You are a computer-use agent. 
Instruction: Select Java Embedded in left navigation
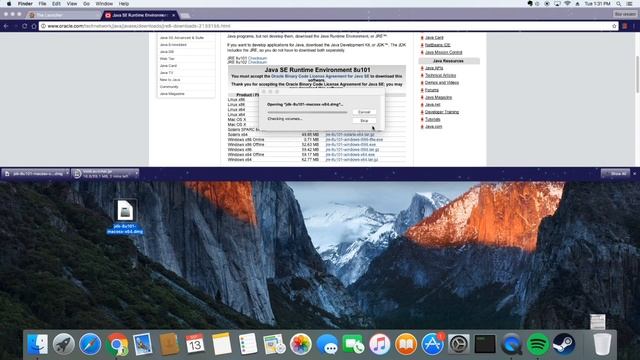pyautogui.click(x=173, y=44)
